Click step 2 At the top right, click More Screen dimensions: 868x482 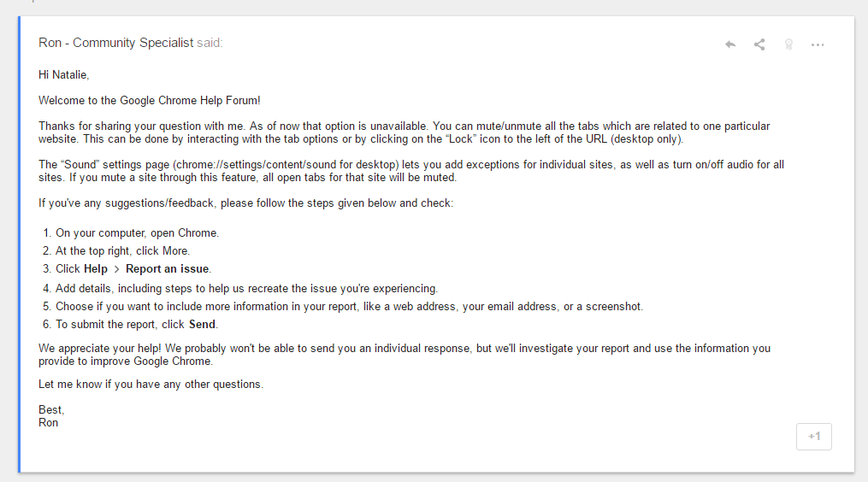click(x=122, y=250)
